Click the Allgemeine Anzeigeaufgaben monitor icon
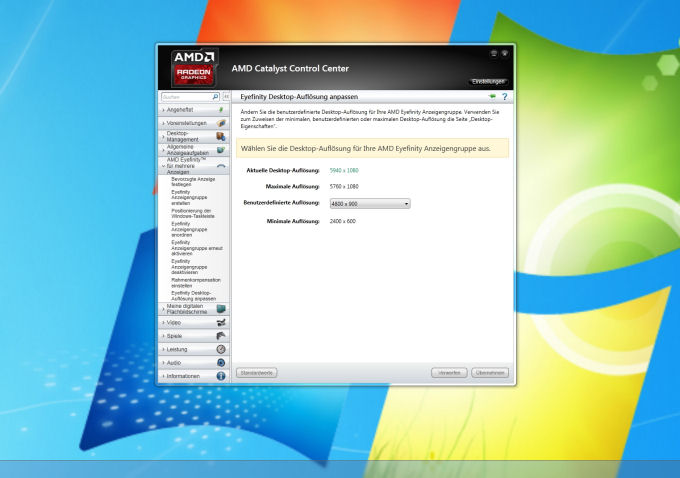This screenshot has height=478, width=680. coord(221,150)
